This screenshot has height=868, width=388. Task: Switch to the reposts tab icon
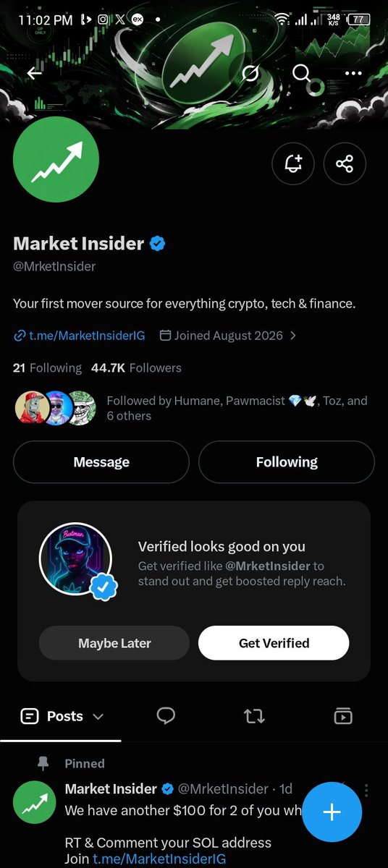(x=254, y=716)
